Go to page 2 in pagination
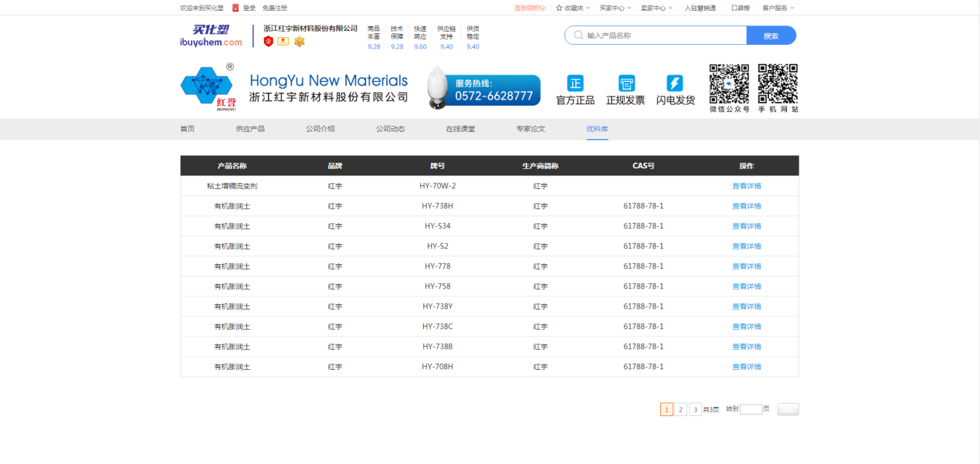Screen dimensions: 980x464 tap(681, 409)
